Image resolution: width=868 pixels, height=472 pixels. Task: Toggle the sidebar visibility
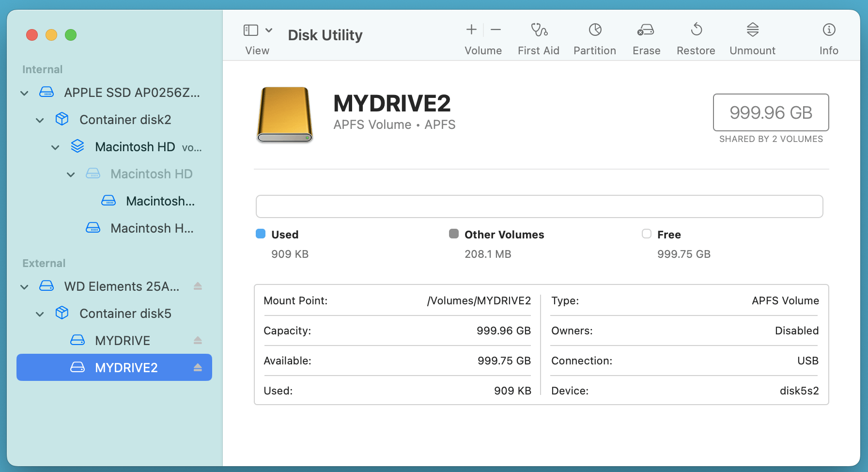[x=250, y=30]
